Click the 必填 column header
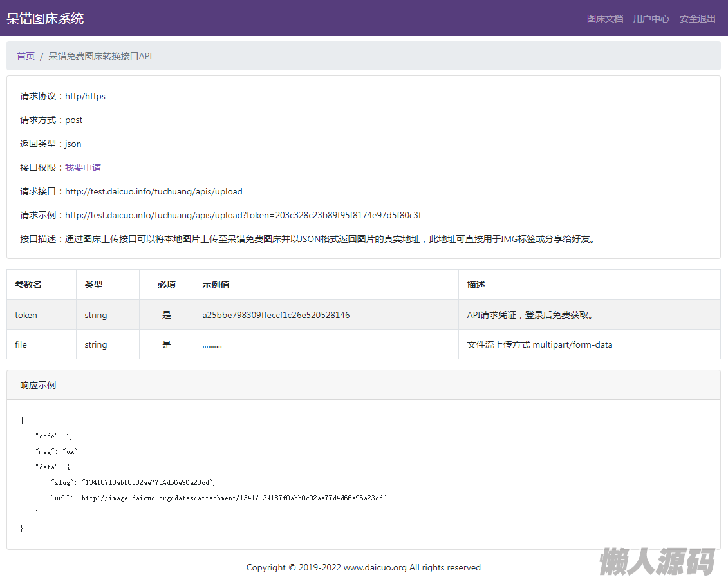 pos(166,285)
